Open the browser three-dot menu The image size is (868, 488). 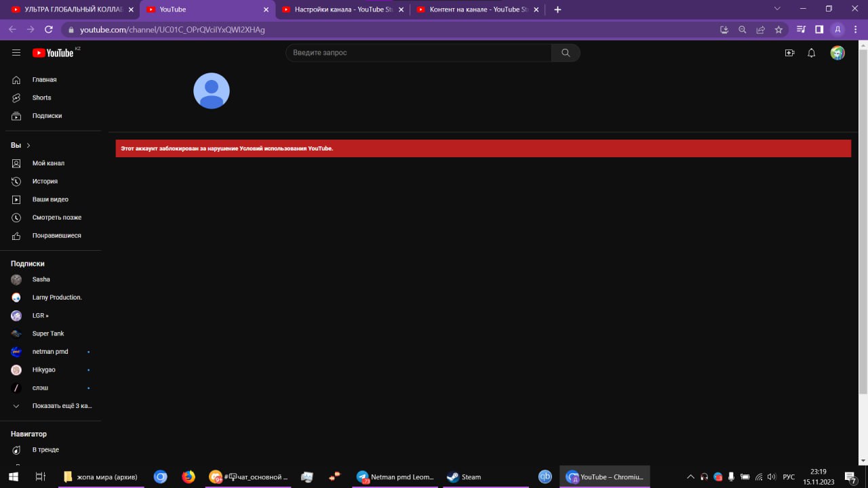(x=856, y=30)
